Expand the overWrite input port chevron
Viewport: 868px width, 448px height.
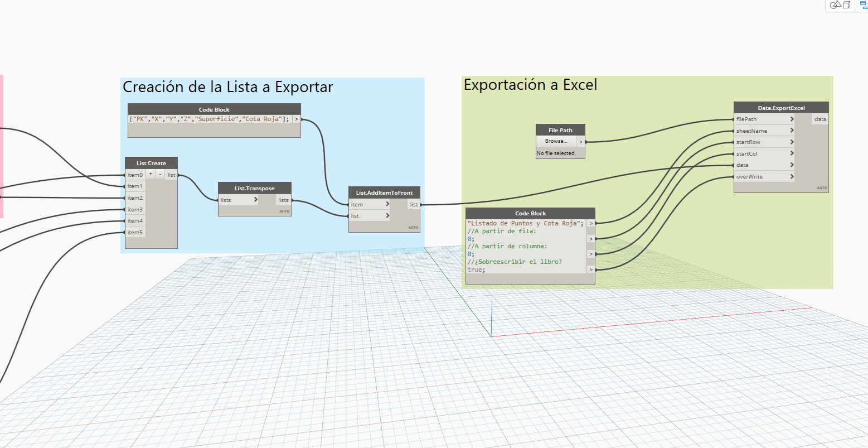pos(792,177)
